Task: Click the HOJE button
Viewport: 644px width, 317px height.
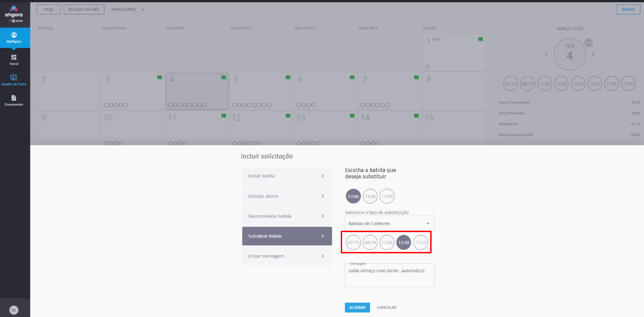Action: [x=48, y=9]
